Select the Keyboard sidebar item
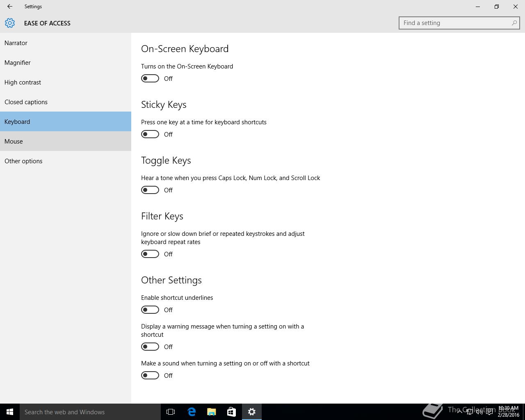 pos(66,121)
